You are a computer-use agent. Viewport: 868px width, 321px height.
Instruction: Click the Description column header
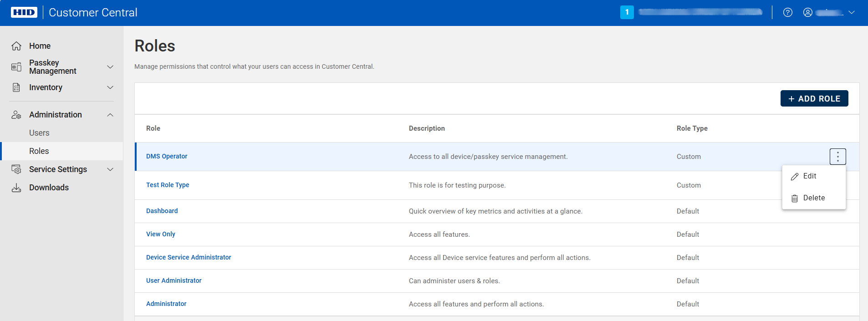pos(427,128)
